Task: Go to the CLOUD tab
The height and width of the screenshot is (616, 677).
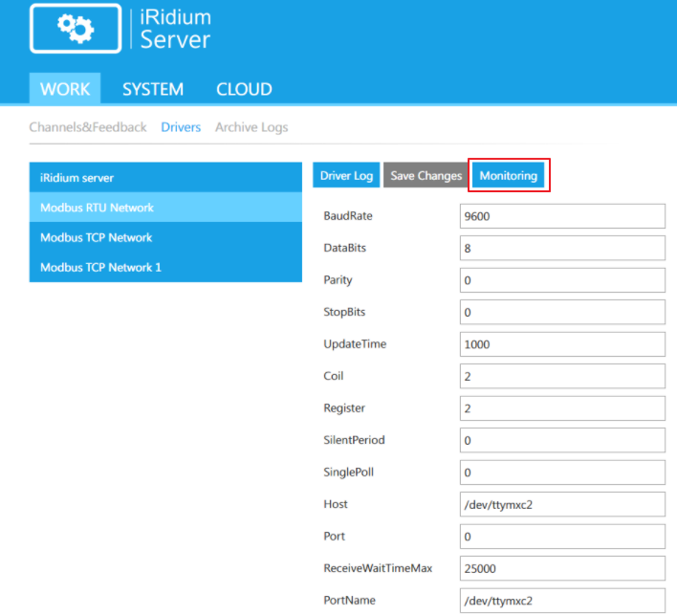Action: click(x=244, y=89)
